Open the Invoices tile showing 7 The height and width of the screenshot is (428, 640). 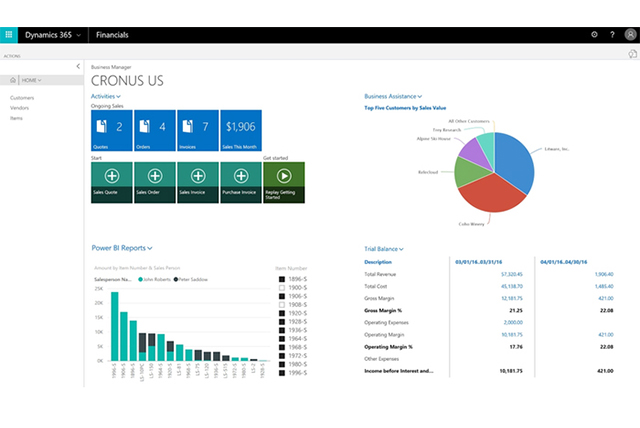[198, 130]
